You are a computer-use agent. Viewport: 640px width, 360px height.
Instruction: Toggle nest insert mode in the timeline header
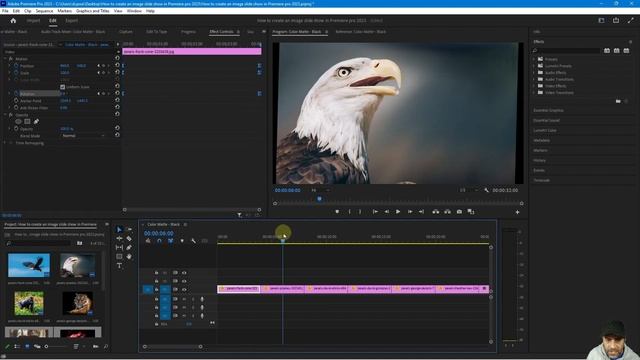coord(148,241)
